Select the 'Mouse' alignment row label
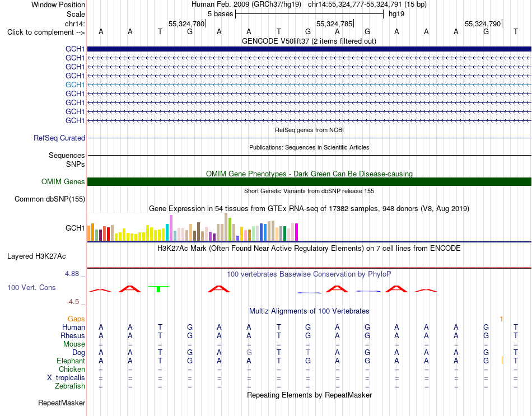Image resolution: width=532 pixels, height=416 pixels. [x=74, y=344]
